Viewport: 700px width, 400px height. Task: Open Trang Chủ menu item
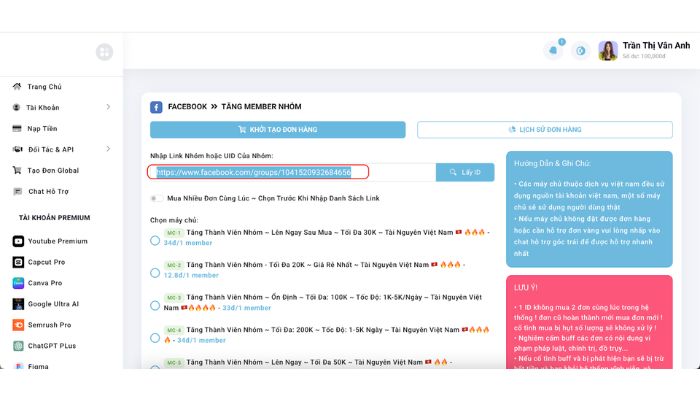[x=44, y=87]
